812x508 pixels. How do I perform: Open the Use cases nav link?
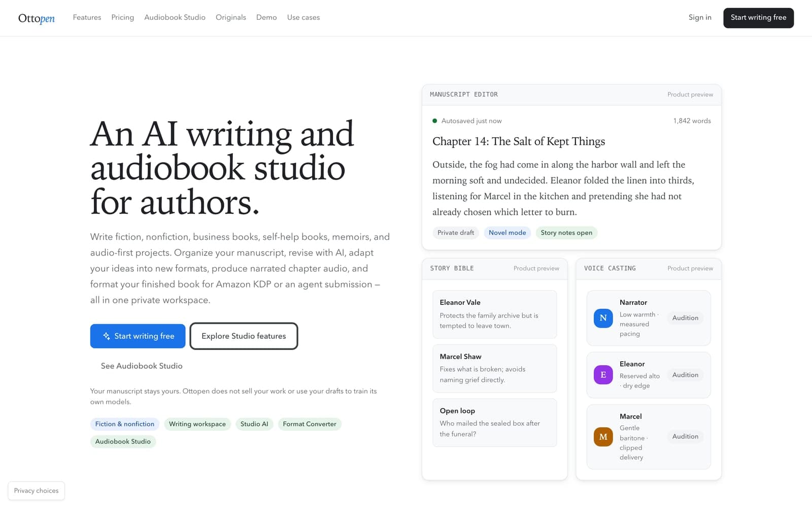(x=303, y=17)
